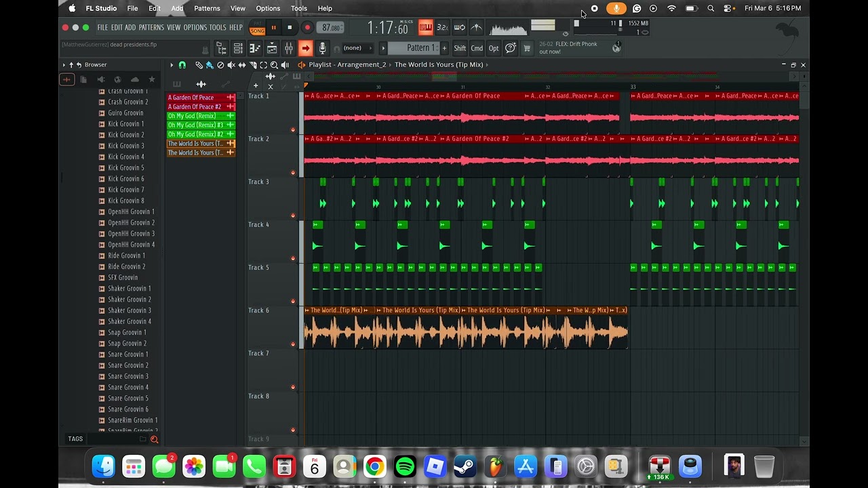Click the Opt key button

point(494,48)
